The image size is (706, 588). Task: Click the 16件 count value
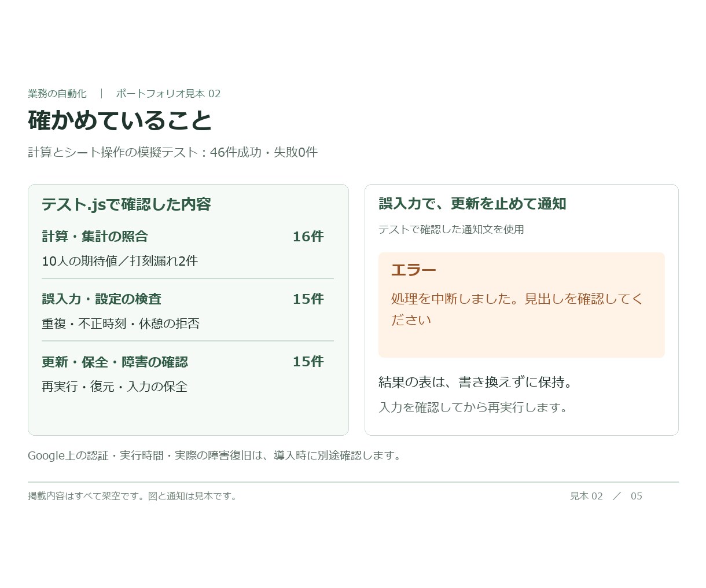pos(308,237)
